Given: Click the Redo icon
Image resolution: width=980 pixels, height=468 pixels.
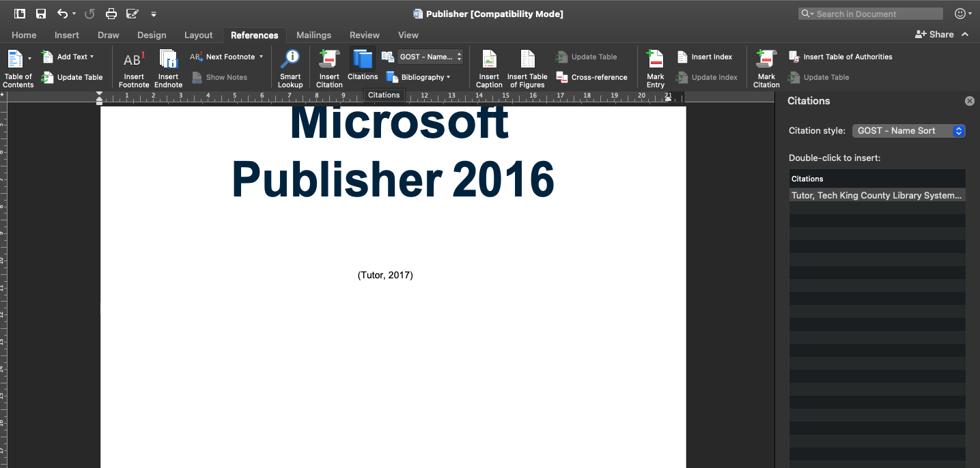Looking at the screenshot, I should click(x=89, y=14).
